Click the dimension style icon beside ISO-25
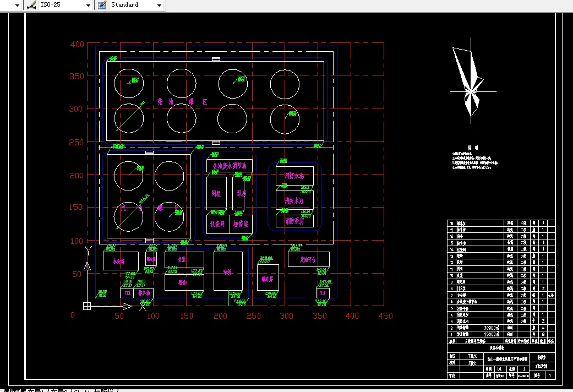The width and height of the screenshot is (573, 392). (31, 5)
